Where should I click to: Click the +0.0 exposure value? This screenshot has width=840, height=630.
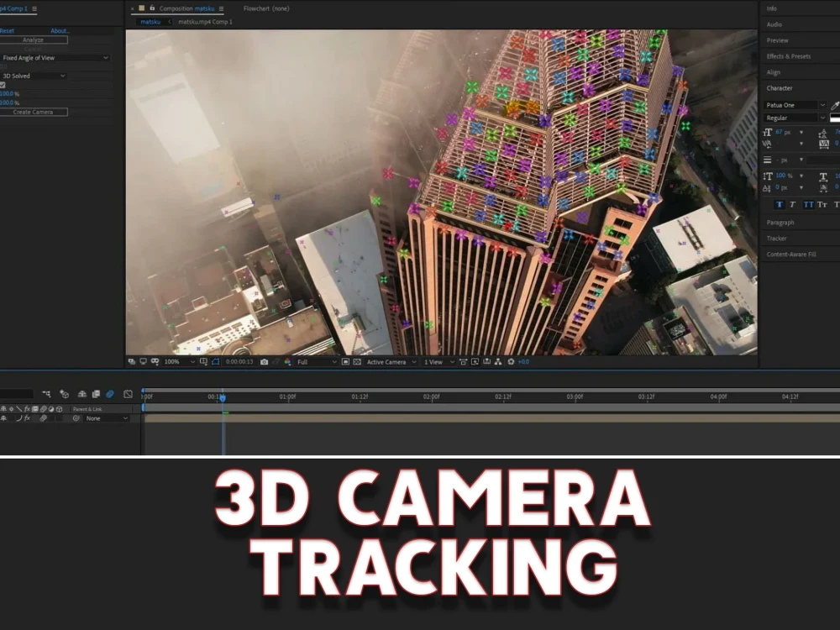[523, 362]
